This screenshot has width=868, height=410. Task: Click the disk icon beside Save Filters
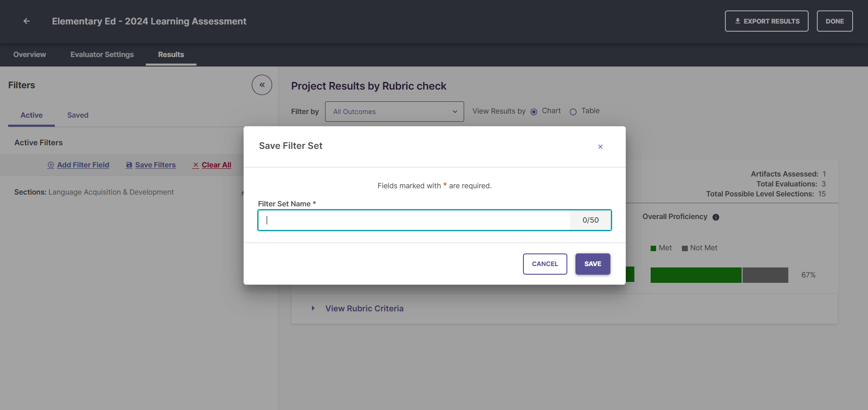(x=129, y=165)
